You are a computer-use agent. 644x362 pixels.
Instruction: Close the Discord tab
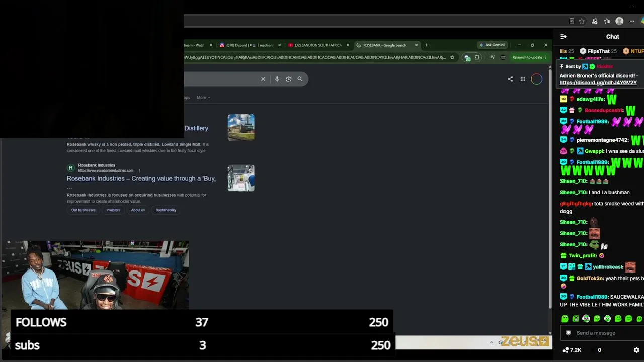tap(279, 45)
